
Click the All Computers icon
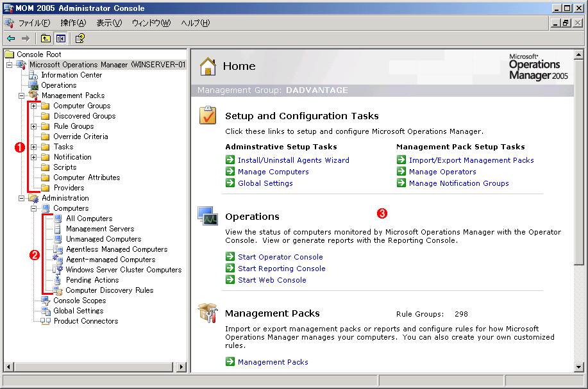(58, 218)
